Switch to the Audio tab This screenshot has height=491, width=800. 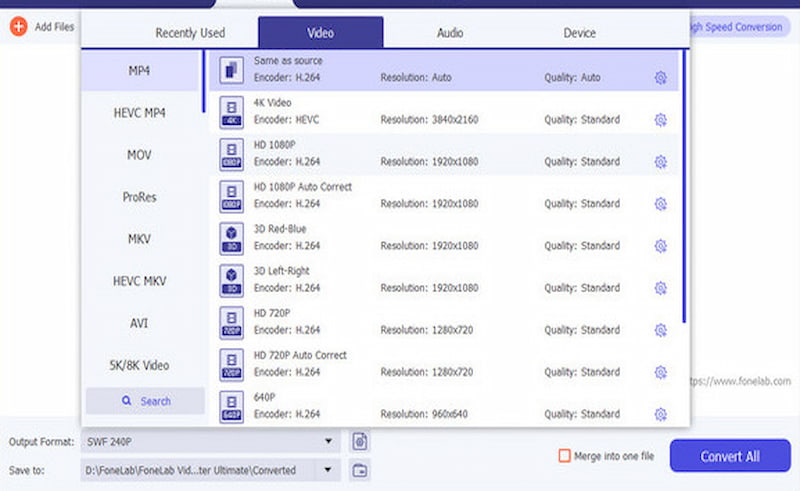[x=450, y=33]
